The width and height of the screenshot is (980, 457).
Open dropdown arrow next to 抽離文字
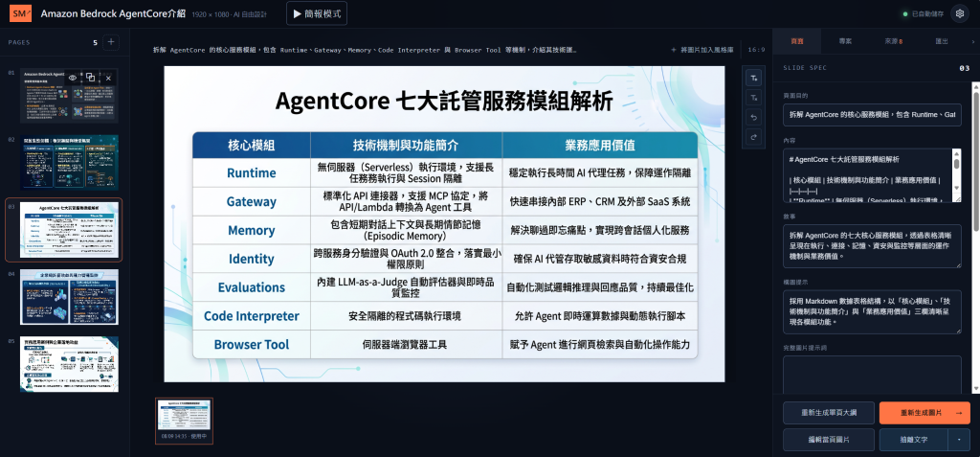pos(959,440)
